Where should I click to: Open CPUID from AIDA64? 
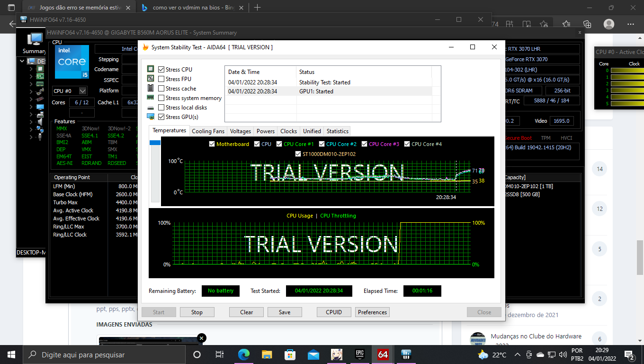point(334,312)
